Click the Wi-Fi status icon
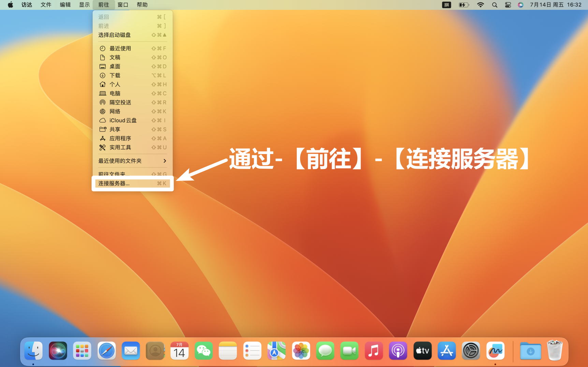The height and width of the screenshot is (367, 588). pyautogui.click(x=480, y=5)
